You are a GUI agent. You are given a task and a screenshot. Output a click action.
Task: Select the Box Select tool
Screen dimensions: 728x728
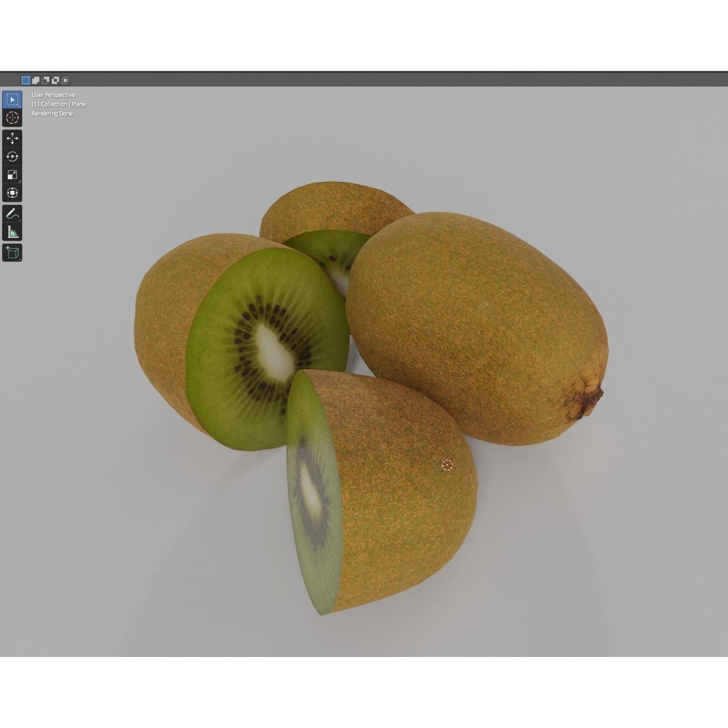pos(12,99)
